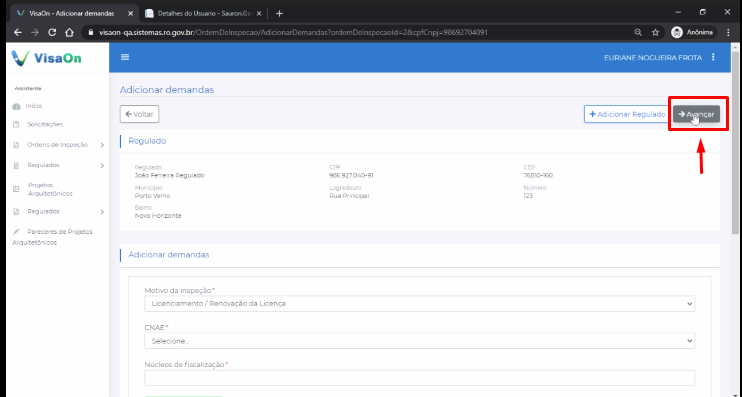Switch to the VisaOn - Adicionar demandas tab
Viewport: 742px width, 397px height.
coord(72,13)
